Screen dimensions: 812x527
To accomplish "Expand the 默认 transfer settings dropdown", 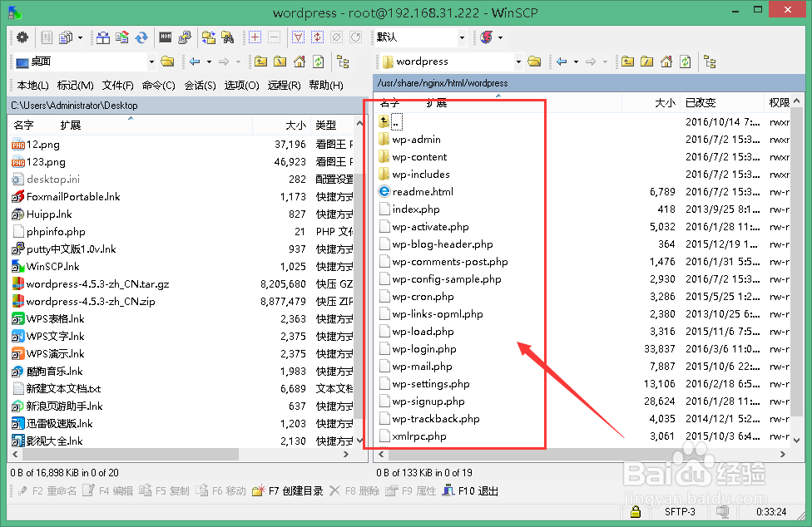I will (462, 37).
